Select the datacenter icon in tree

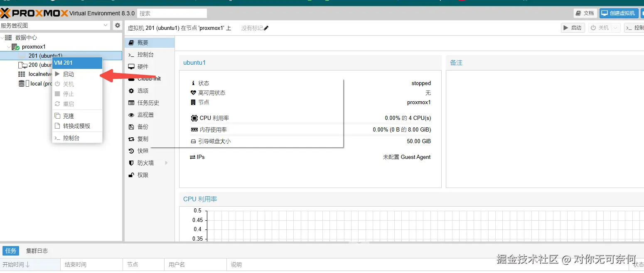8,38
